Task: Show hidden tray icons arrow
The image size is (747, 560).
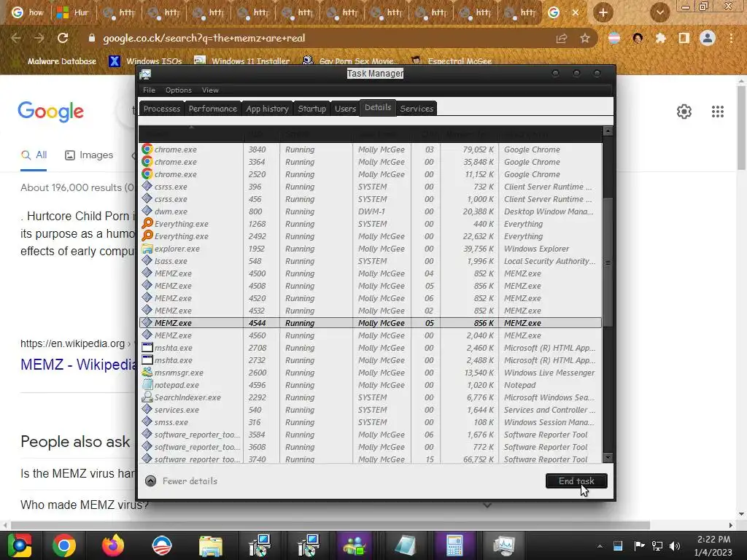Action: (600, 546)
